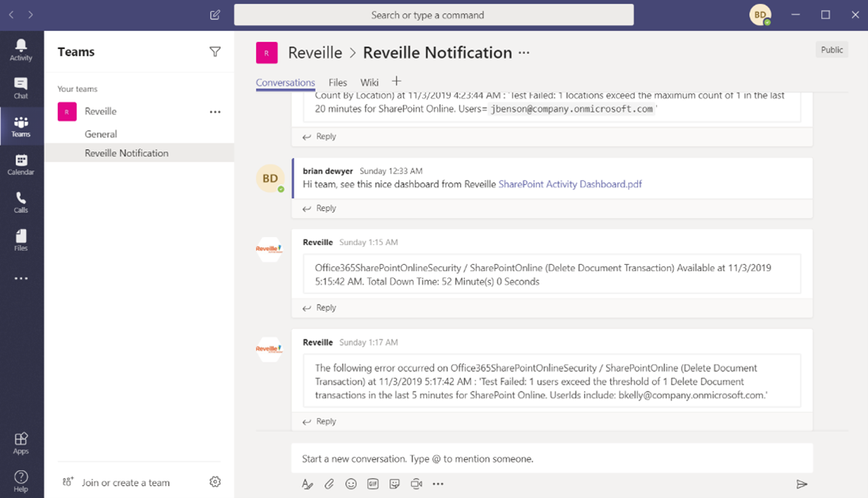Open the Calendar section
Image resolution: width=868 pixels, height=498 pixels.
point(21,164)
